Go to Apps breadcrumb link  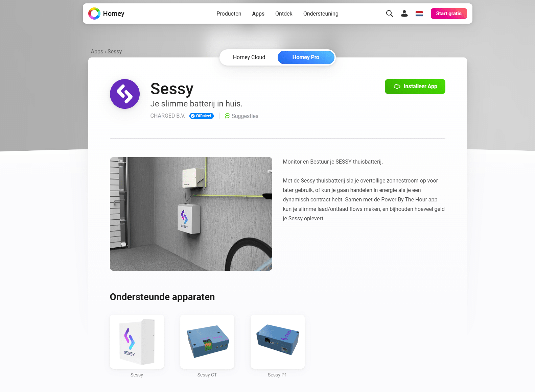pos(97,52)
